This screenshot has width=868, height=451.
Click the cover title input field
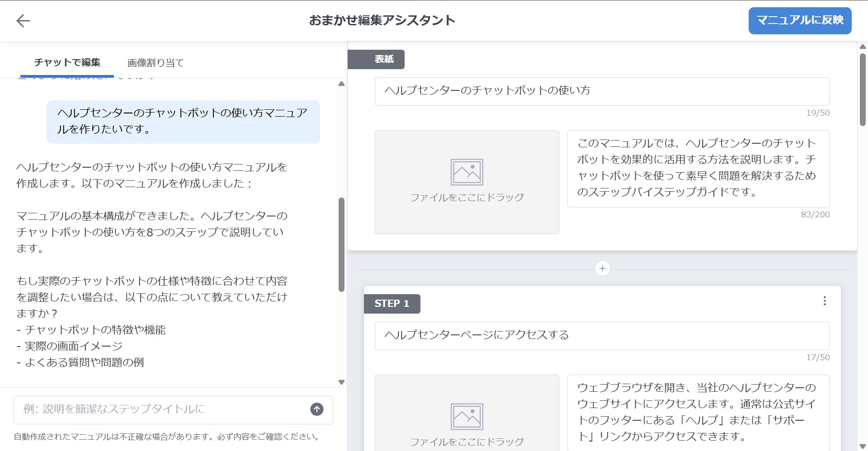pos(602,91)
